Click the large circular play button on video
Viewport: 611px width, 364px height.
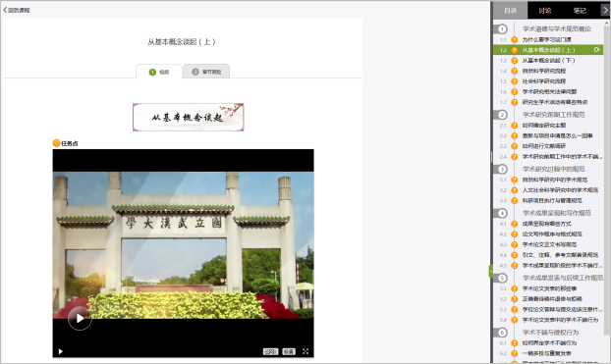[x=80, y=319]
